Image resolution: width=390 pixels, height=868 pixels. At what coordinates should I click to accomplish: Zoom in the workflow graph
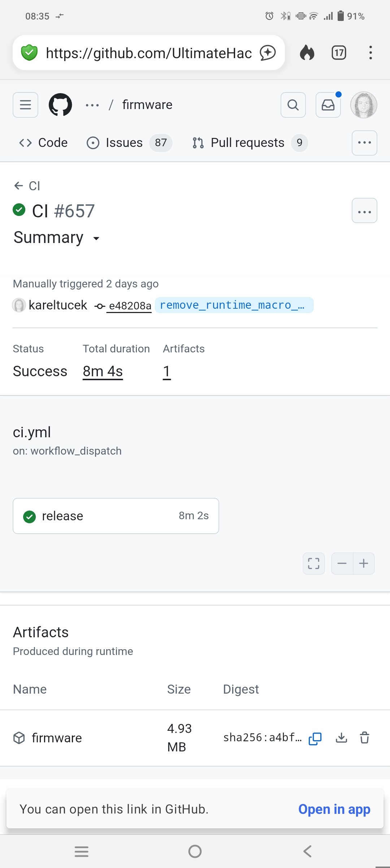[364, 563]
